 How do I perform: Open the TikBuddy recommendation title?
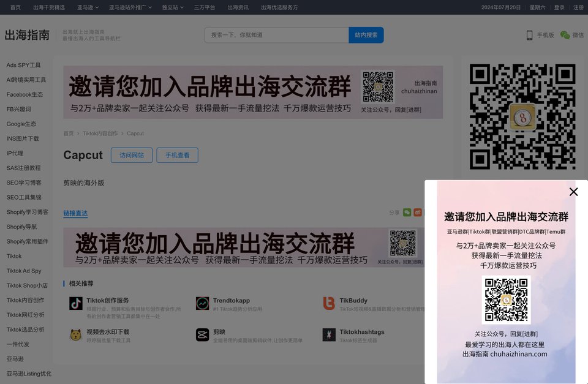coord(353,300)
